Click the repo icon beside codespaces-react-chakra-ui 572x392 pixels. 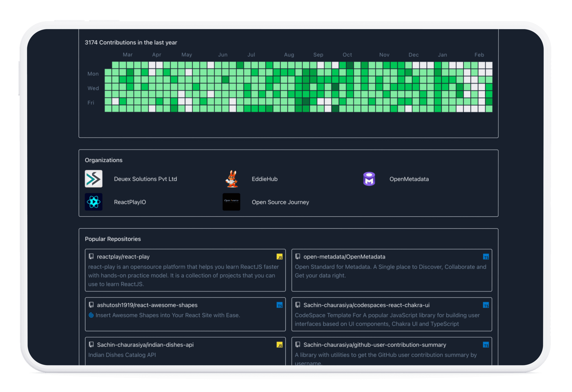(298, 305)
